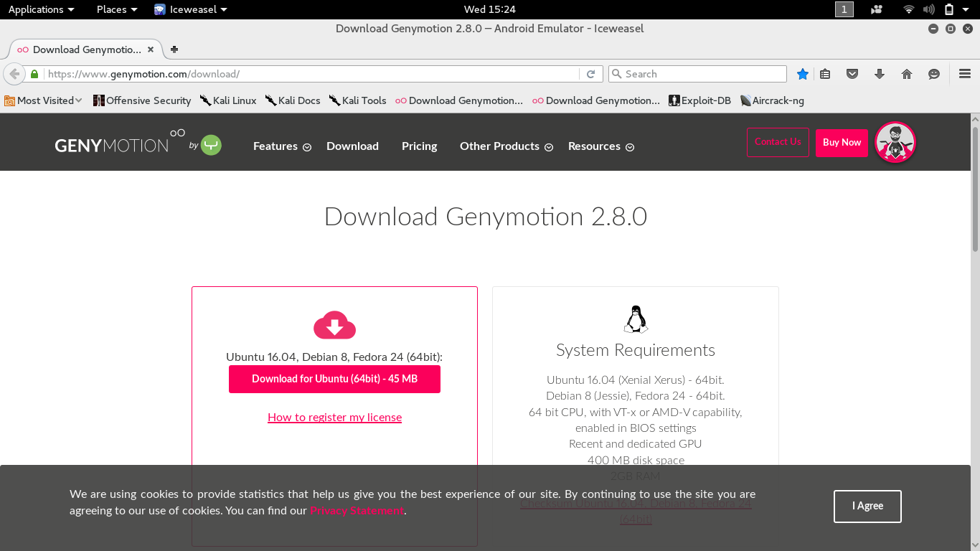
Task: Open the Privacy Statement link
Action: pos(357,511)
